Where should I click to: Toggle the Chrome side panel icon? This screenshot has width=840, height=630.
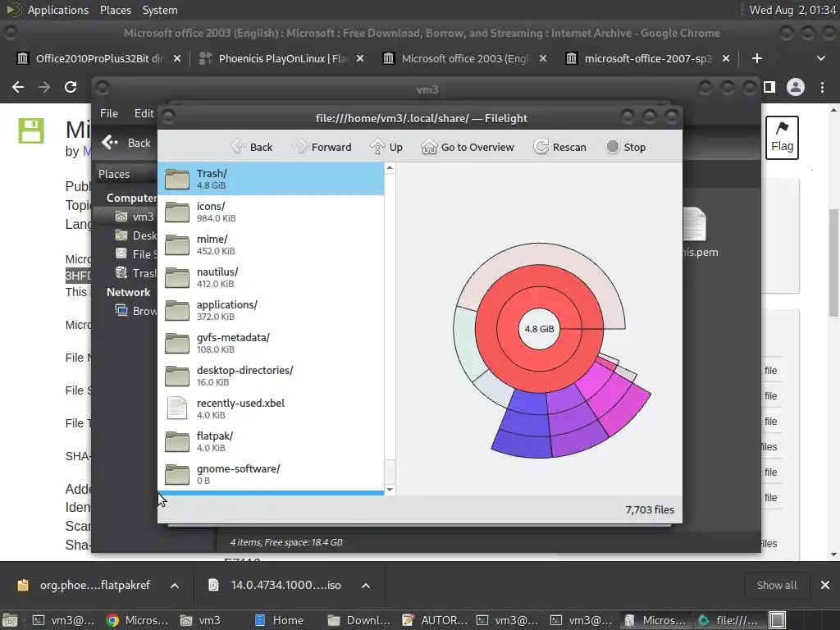point(769,87)
